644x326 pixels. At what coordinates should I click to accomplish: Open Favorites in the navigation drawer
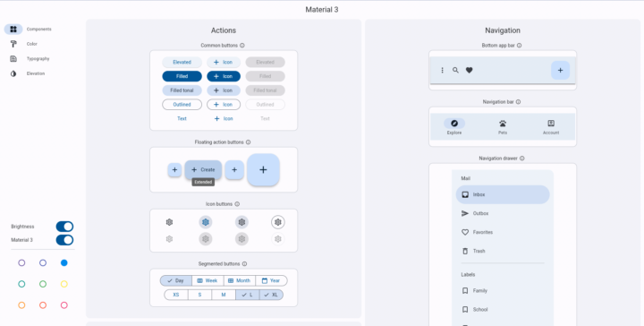point(503,232)
